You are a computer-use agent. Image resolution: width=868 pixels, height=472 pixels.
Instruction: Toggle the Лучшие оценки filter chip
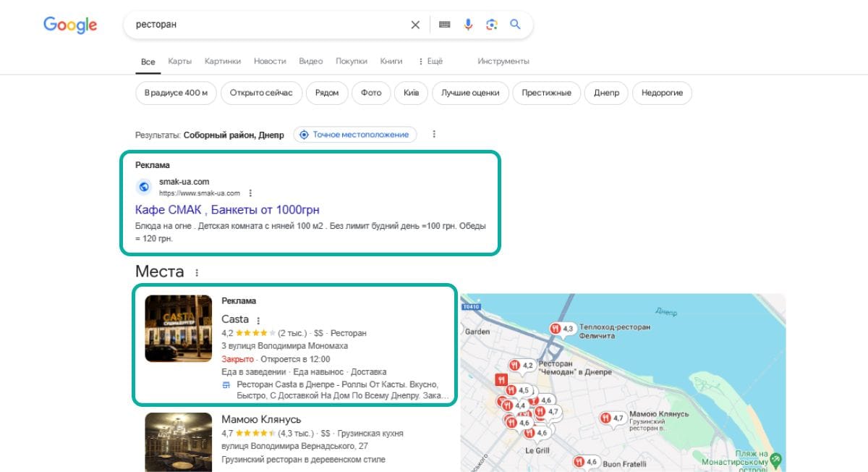click(x=471, y=93)
